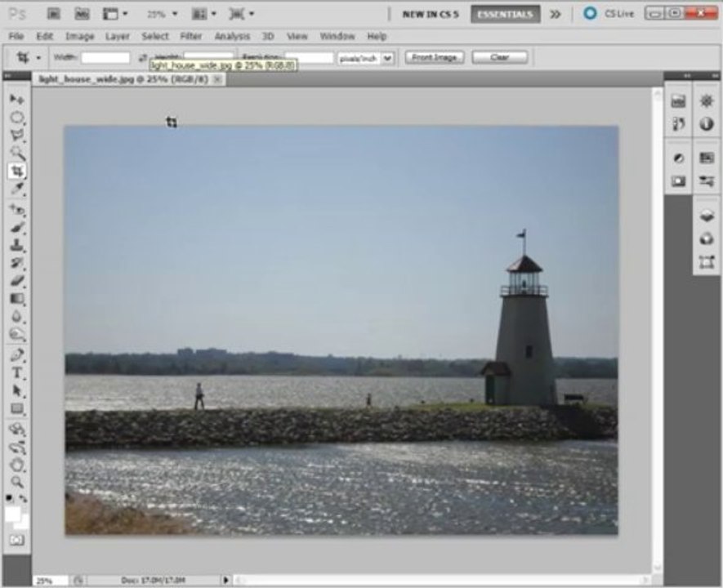Select the 3D Camera Rotate tool
The height and width of the screenshot is (588, 723).
click(17, 448)
